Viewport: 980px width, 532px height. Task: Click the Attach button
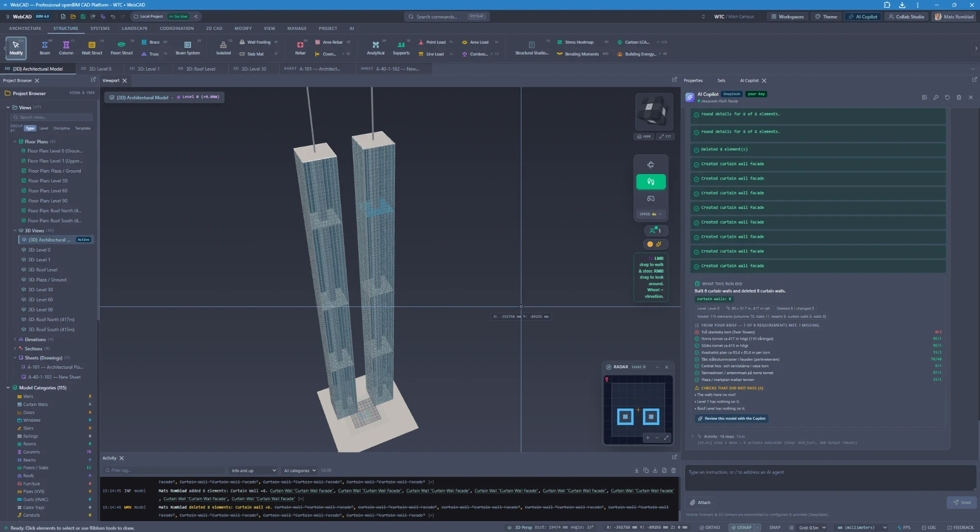[700, 503]
